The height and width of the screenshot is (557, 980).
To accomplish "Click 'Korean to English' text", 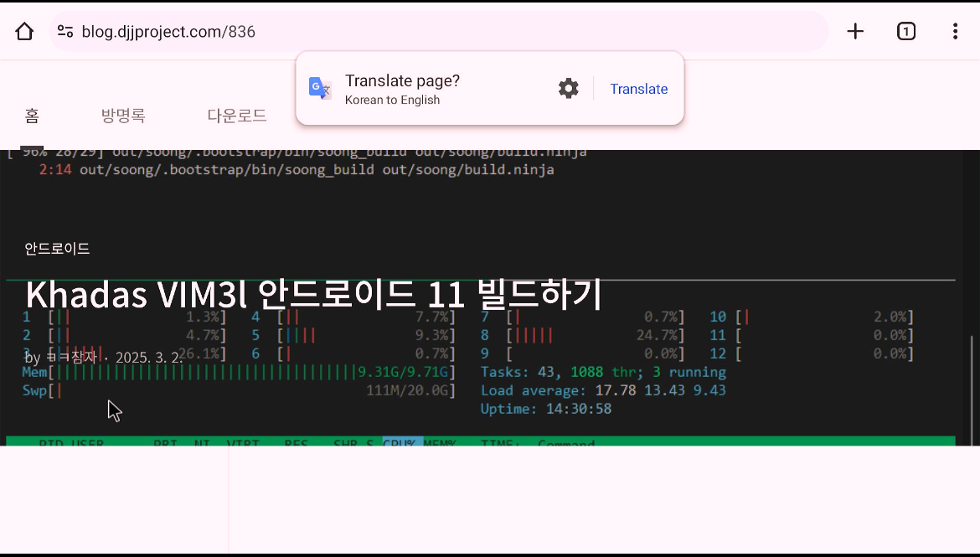I will coord(393,100).
